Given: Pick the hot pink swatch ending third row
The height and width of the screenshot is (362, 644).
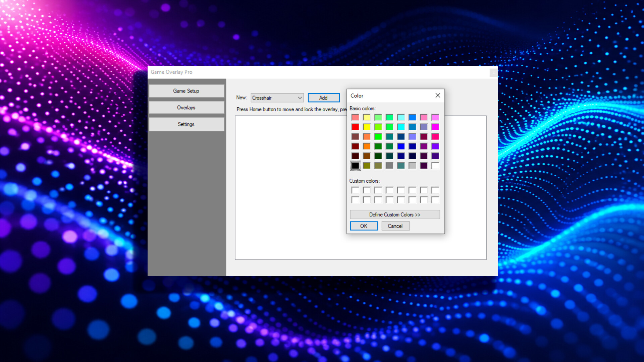Looking at the screenshot, I should [x=435, y=137].
